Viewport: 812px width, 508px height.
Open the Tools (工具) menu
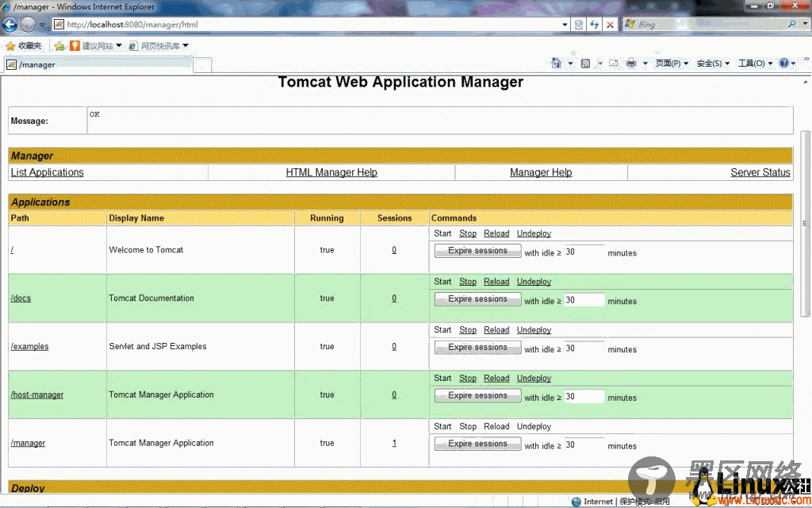[755, 63]
